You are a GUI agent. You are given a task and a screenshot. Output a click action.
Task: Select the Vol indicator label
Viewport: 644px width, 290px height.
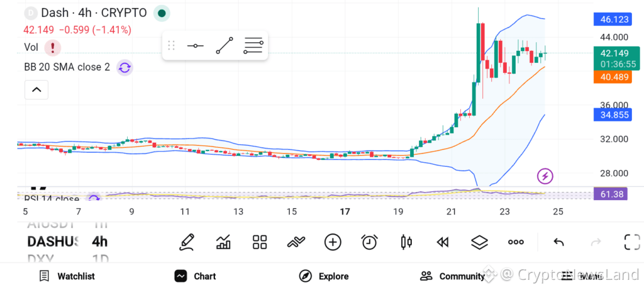31,47
